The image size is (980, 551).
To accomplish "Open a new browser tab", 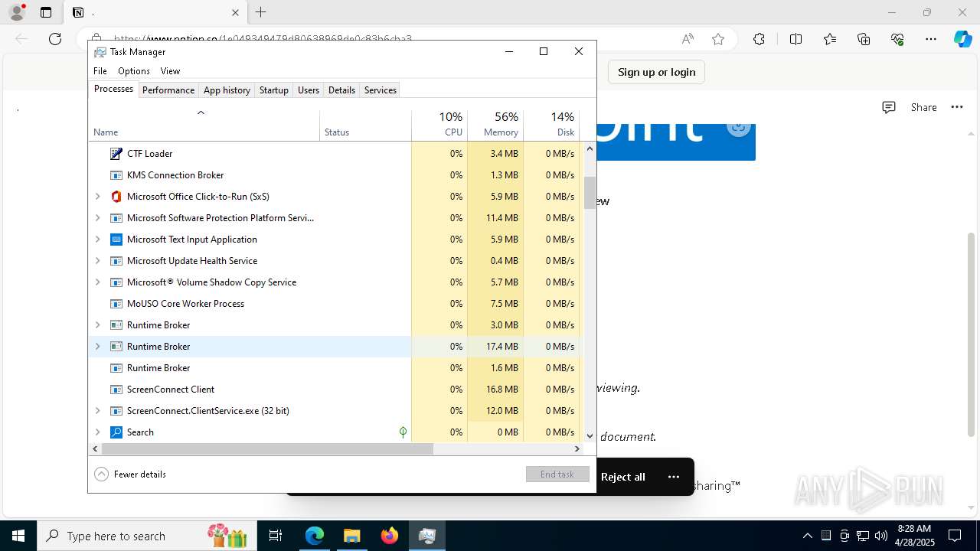I will 261,12.
